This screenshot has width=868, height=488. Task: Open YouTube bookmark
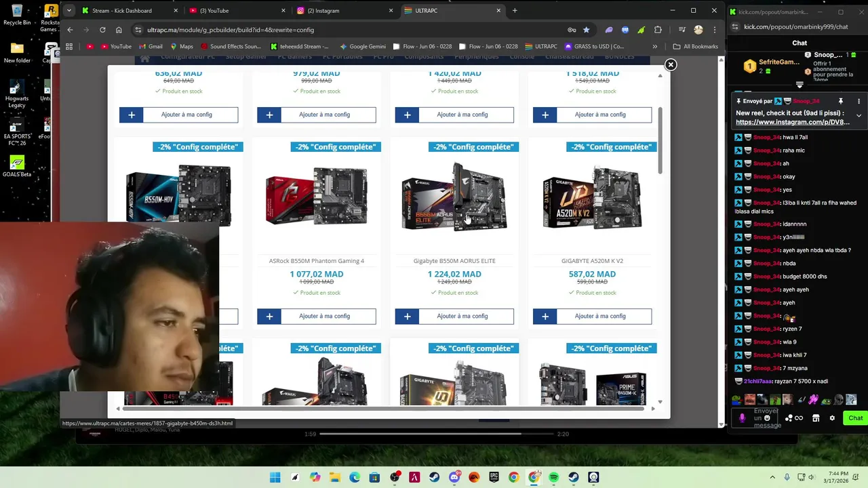(x=115, y=47)
